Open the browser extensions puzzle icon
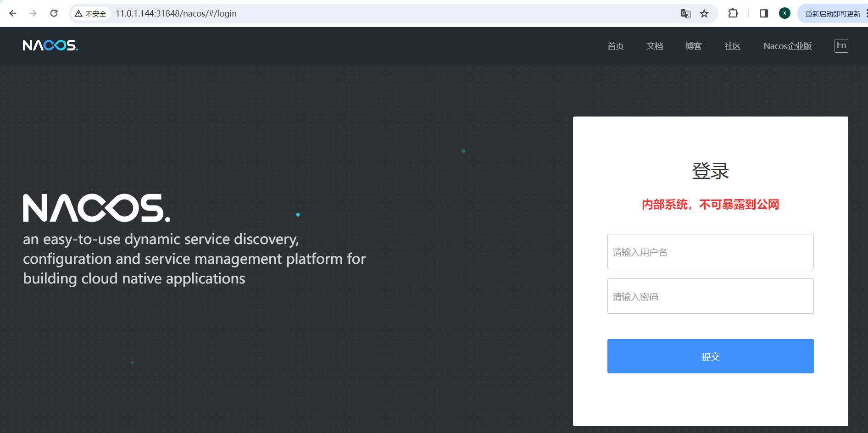This screenshot has width=868, height=433. coord(733,13)
